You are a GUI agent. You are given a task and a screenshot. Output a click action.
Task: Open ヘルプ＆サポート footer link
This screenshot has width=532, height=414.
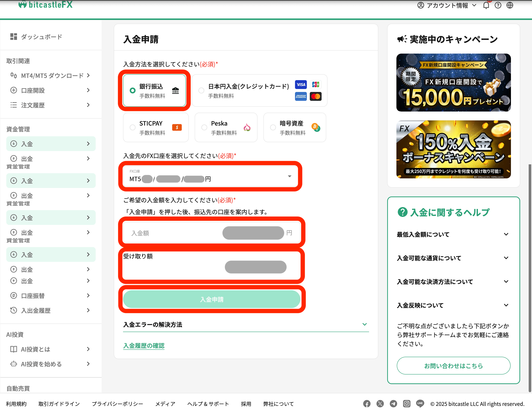point(208,404)
